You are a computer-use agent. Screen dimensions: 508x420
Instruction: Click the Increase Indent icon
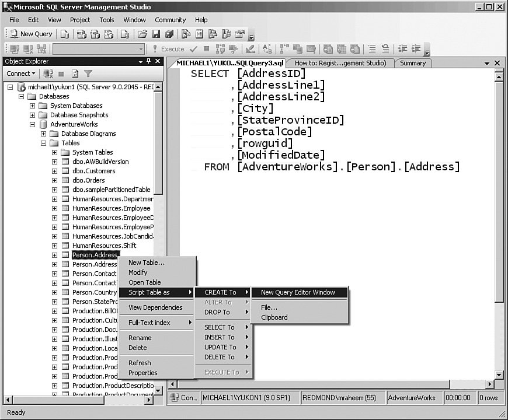tap(416, 49)
